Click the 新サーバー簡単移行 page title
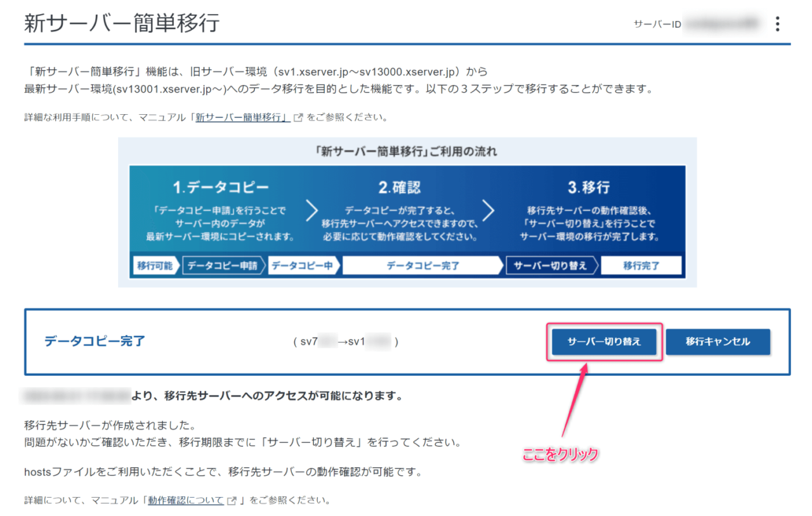Viewport: 812px width, 516px height. click(x=122, y=23)
